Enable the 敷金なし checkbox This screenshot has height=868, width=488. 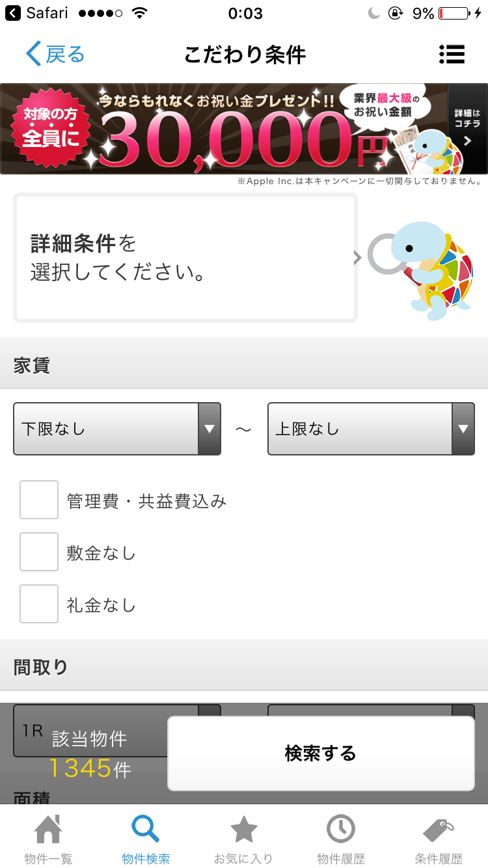click(x=39, y=552)
